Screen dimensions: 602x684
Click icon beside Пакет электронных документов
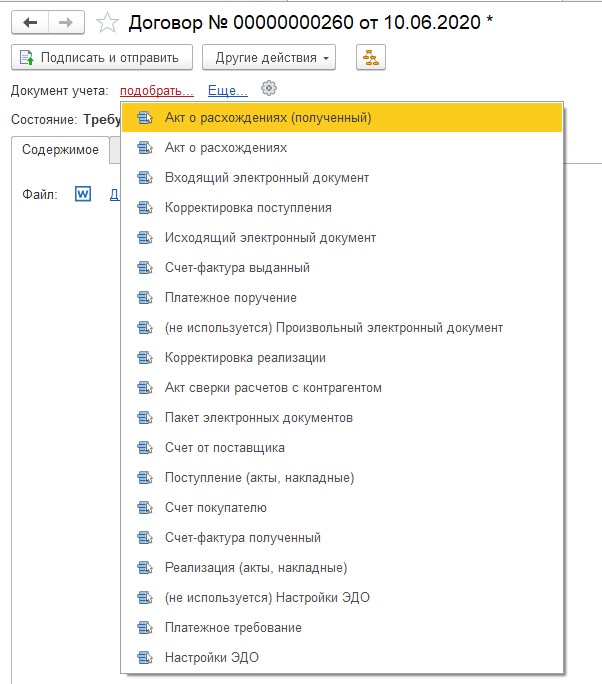point(145,417)
